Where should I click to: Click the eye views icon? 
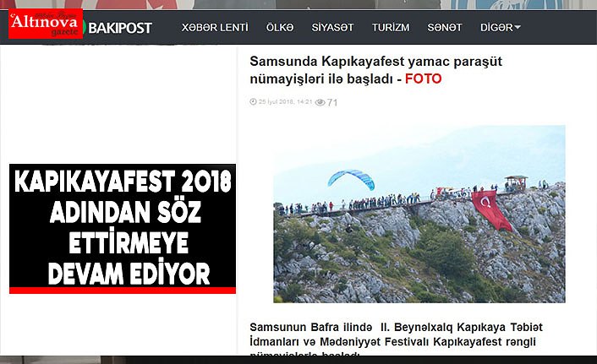point(320,102)
